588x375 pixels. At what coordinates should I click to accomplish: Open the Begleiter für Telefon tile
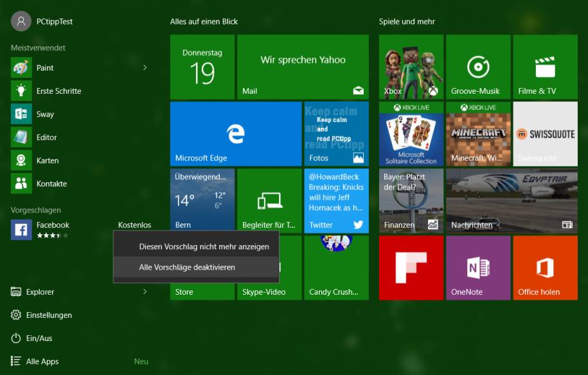click(x=269, y=201)
